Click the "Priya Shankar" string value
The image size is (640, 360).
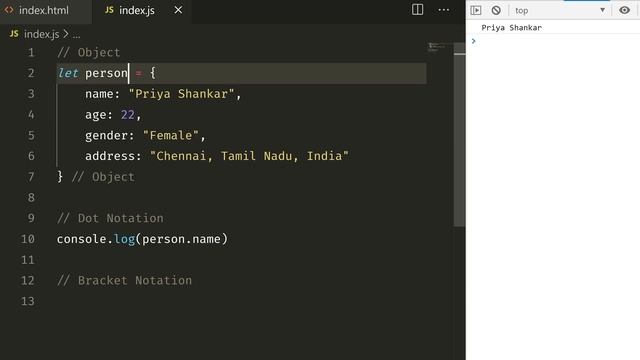[181, 94]
